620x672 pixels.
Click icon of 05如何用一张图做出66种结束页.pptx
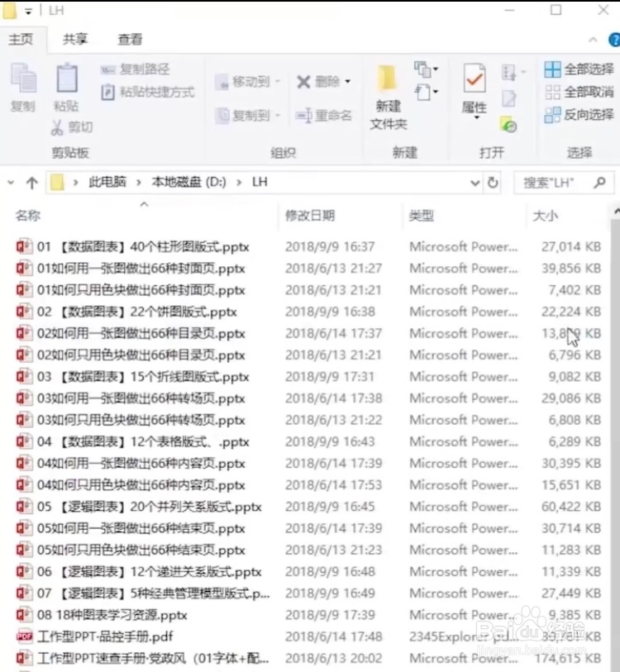click(x=24, y=528)
